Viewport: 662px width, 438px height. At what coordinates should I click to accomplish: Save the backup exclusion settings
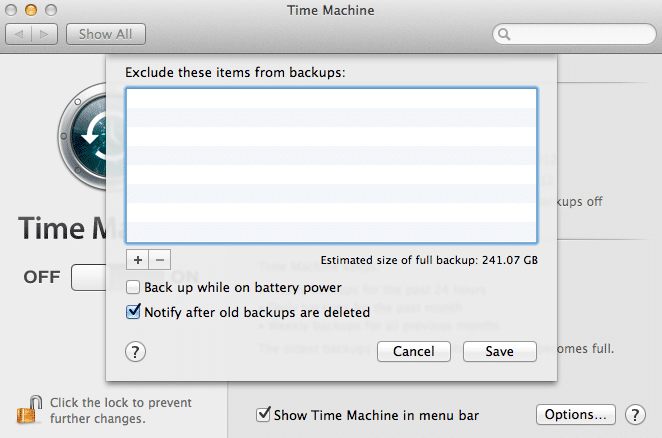click(499, 351)
